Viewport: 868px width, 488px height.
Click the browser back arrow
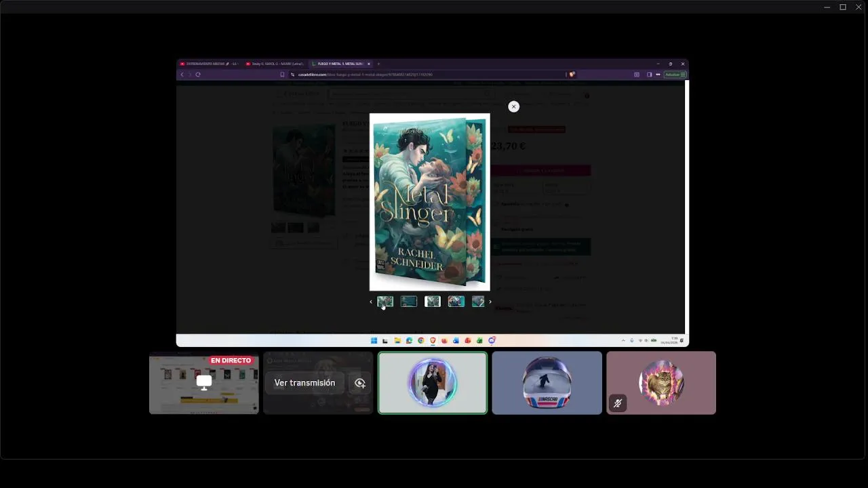[x=182, y=75]
